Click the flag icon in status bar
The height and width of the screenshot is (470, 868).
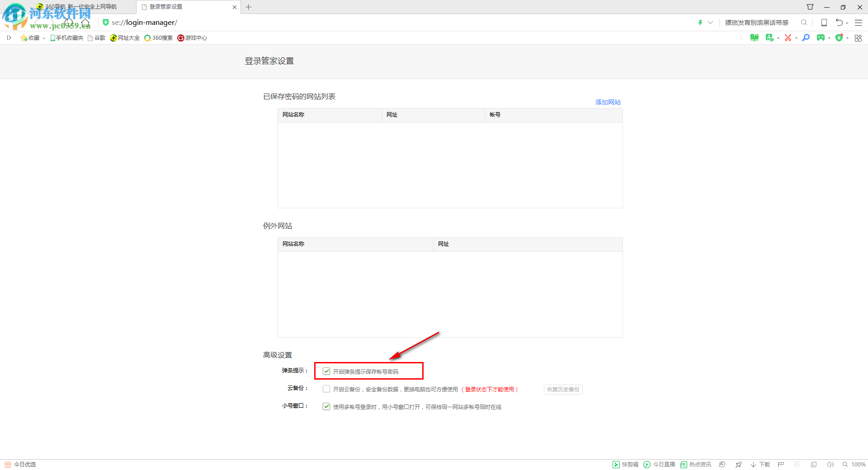pos(781,465)
